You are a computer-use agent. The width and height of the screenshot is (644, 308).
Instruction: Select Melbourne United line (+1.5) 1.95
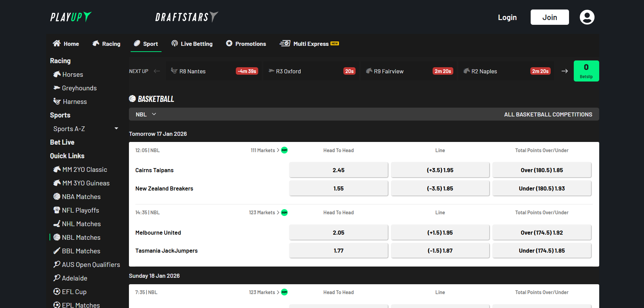click(440, 233)
